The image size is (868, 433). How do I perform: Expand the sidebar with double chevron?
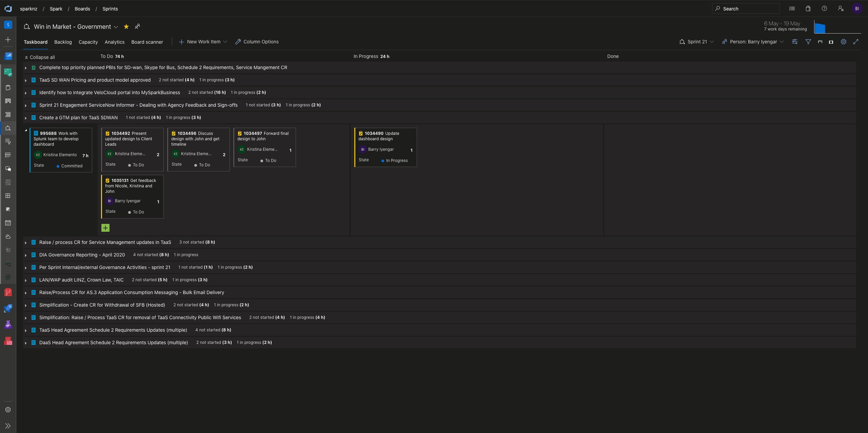(8, 426)
